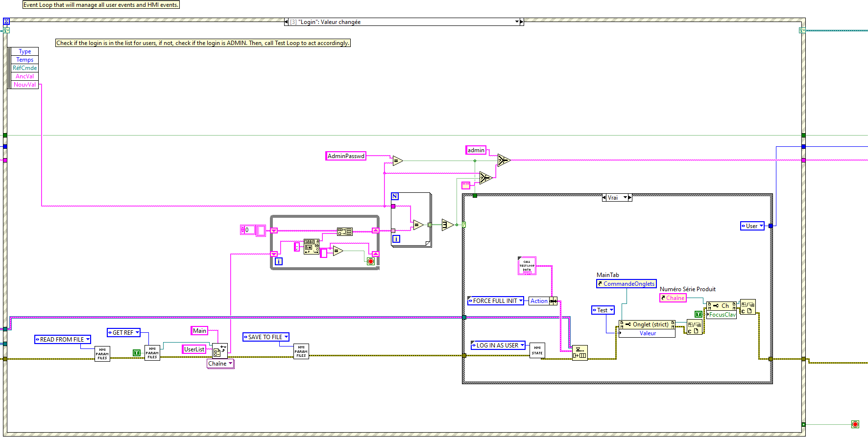
Task: Select the empty string constant below the Select function
Action: (x=466, y=185)
